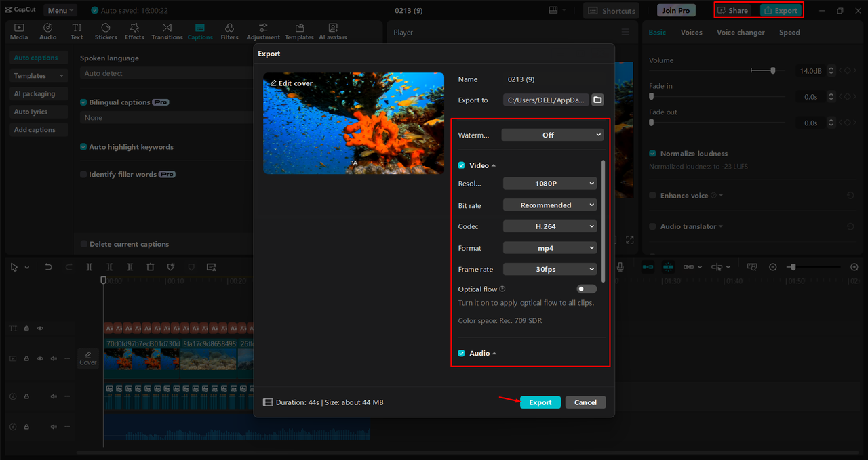Open the Filters panel
Image resolution: width=868 pixels, height=460 pixels.
tap(229, 31)
